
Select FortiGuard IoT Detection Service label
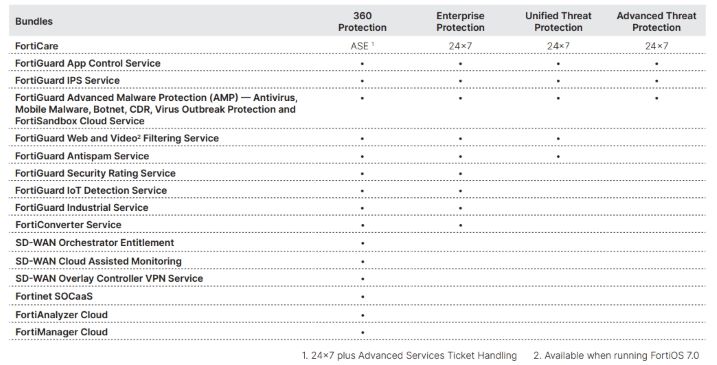(91, 190)
